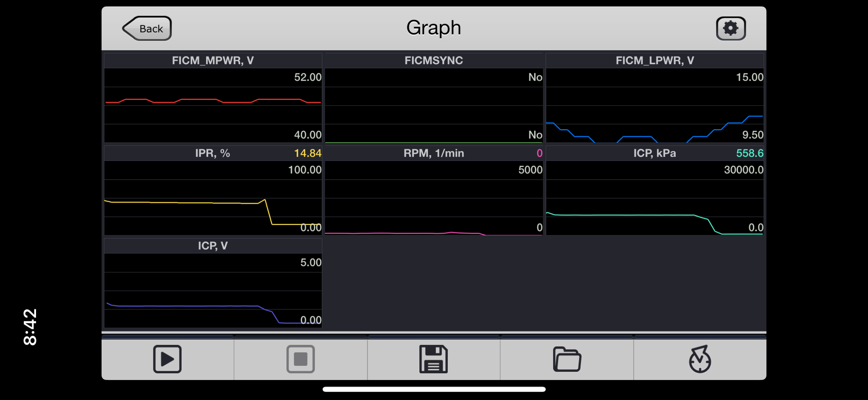Open the FICM_LPWR, V graph
This screenshot has height=400, width=868.
click(x=655, y=60)
